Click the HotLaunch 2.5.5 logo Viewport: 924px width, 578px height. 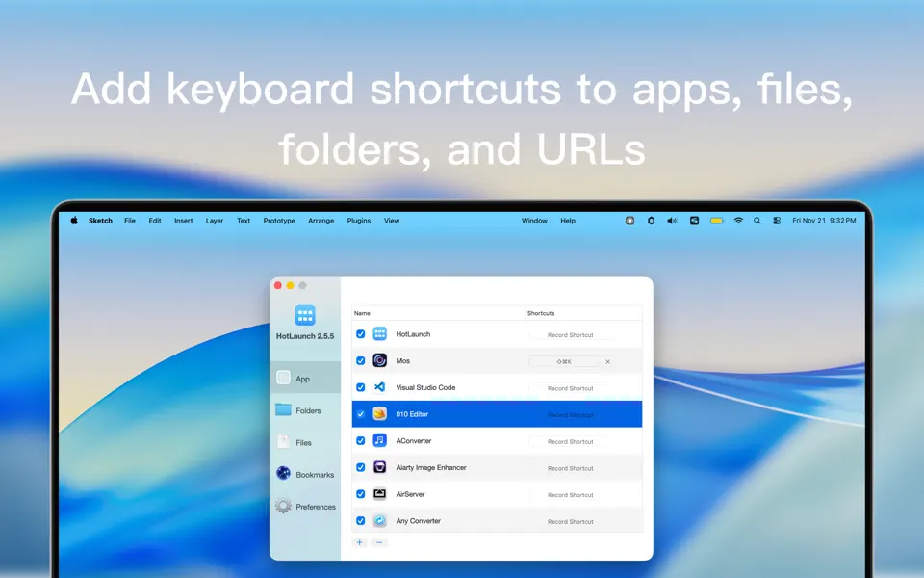pos(304,315)
